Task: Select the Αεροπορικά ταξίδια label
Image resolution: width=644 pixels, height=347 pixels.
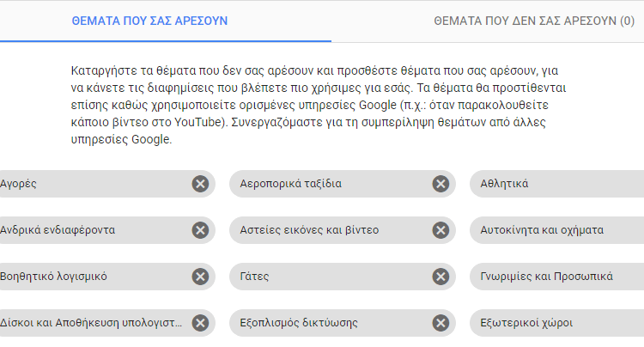Action: (x=290, y=184)
